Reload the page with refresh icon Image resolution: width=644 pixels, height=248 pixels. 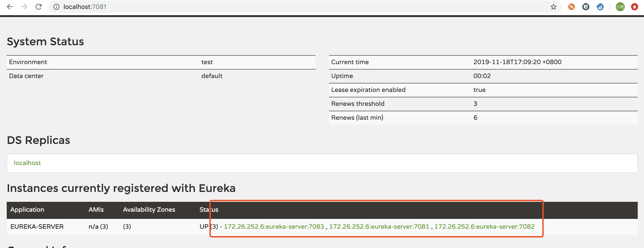[38, 7]
